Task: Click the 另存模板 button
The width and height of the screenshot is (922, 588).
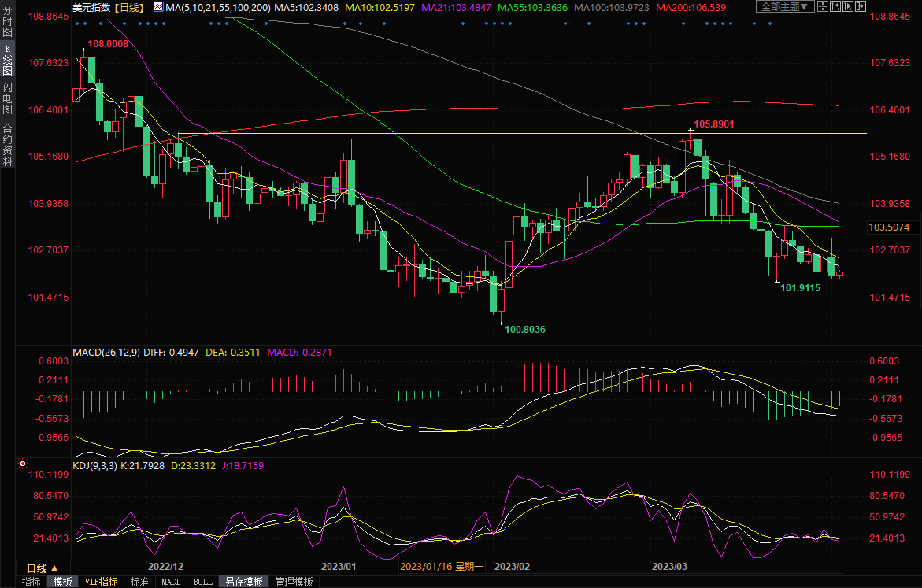Action: point(244,582)
